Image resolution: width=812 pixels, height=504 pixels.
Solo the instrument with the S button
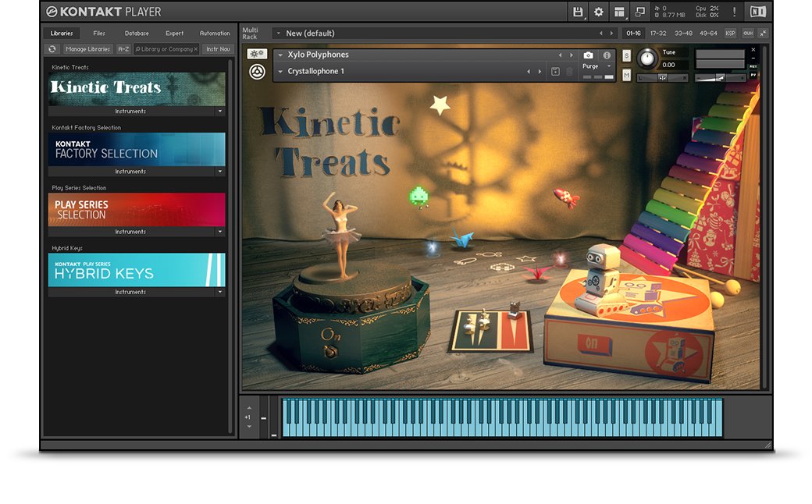point(626,56)
